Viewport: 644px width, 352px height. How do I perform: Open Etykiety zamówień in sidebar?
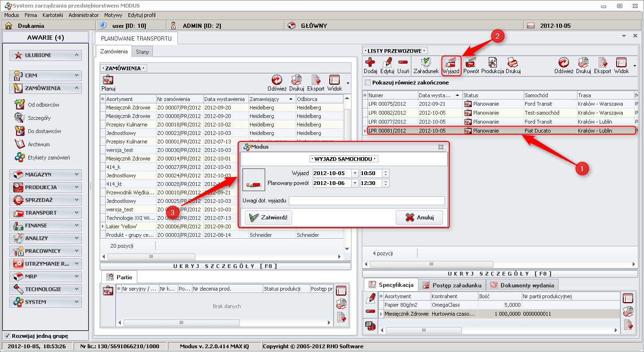pyautogui.click(x=49, y=158)
